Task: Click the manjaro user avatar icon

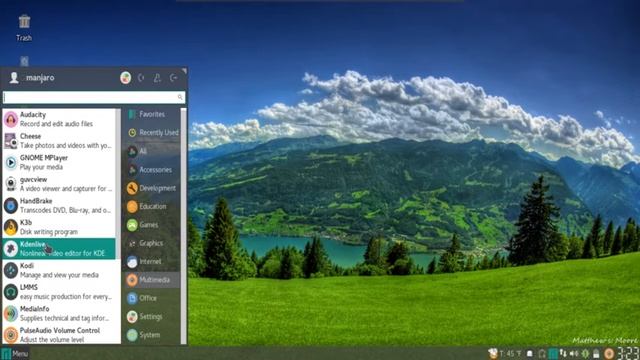Action: (x=14, y=78)
